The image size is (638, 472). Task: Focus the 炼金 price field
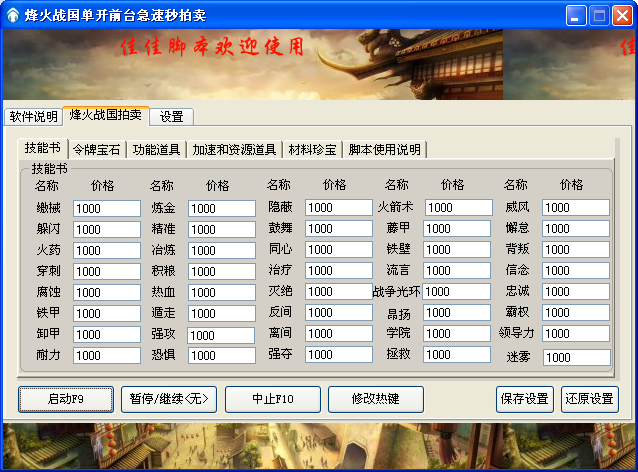coord(222,208)
